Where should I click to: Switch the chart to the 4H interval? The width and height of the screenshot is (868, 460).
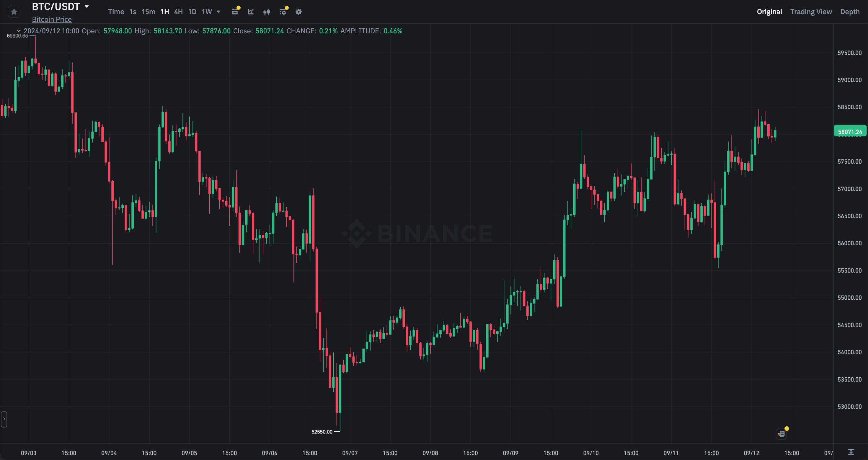click(x=178, y=12)
